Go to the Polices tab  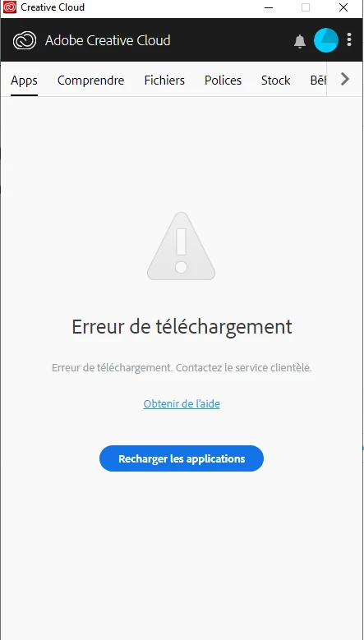pyautogui.click(x=223, y=81)
